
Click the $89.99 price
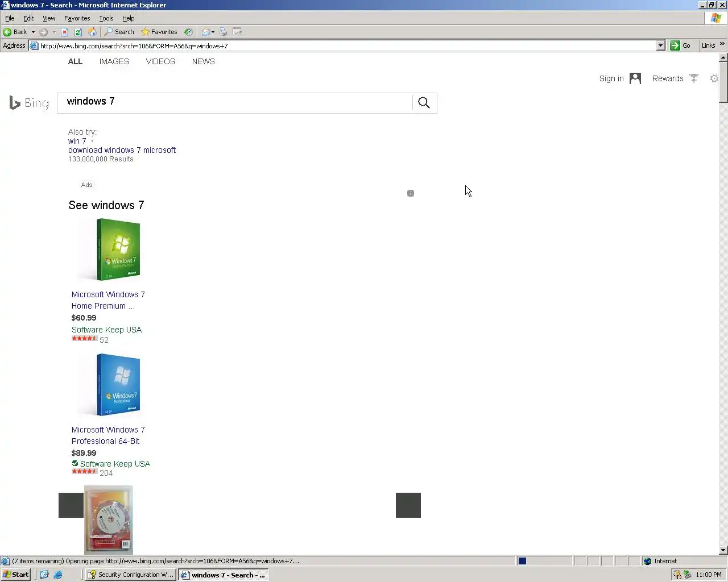(84, 453)
